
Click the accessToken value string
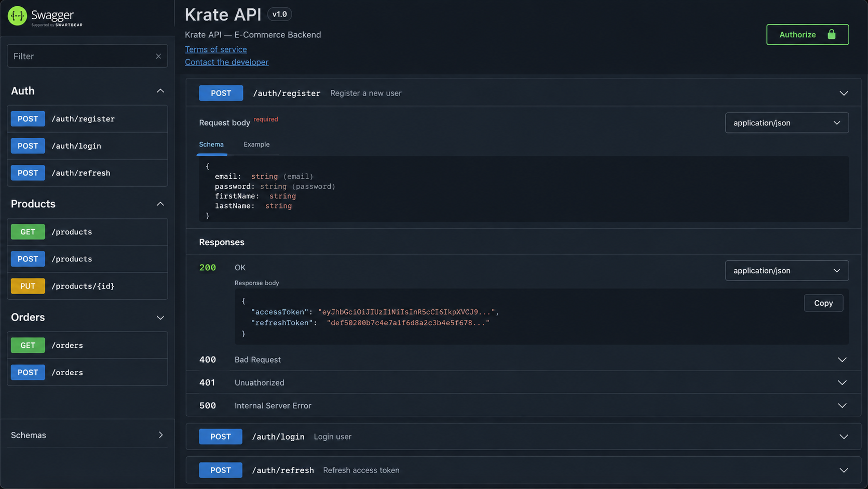[406, 312]
